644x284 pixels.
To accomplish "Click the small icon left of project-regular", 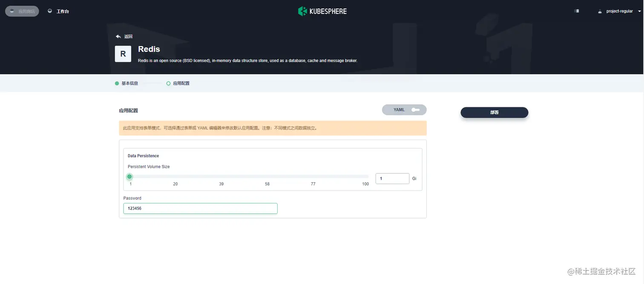I will (x=577, y=11).
